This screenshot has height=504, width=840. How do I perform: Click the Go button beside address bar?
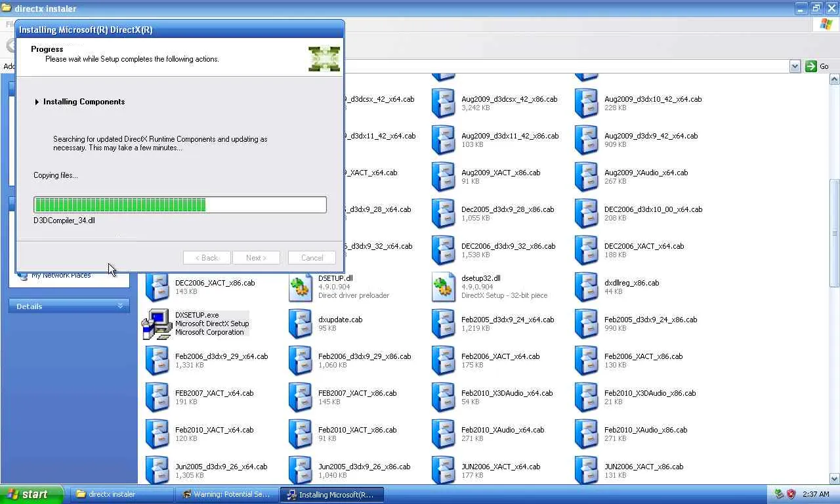click(818, 66)
